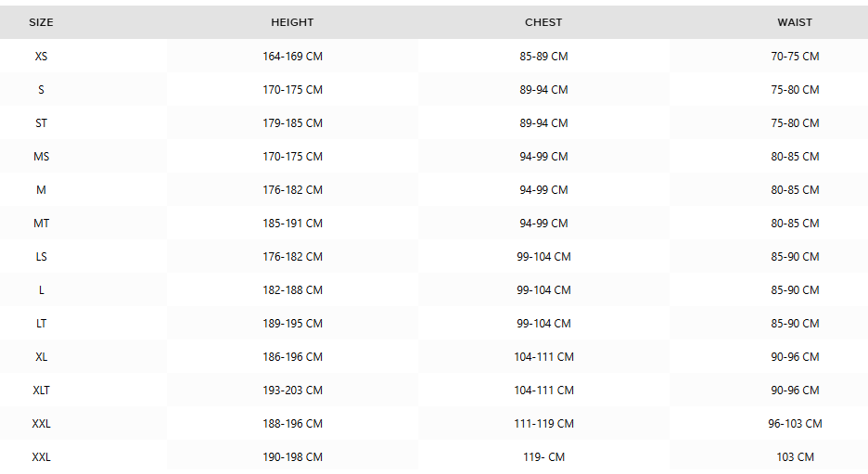The height and width of the screenshot is (474, 868).
Task: Click the 103 CM waist cell
Action: pos(795,457)
